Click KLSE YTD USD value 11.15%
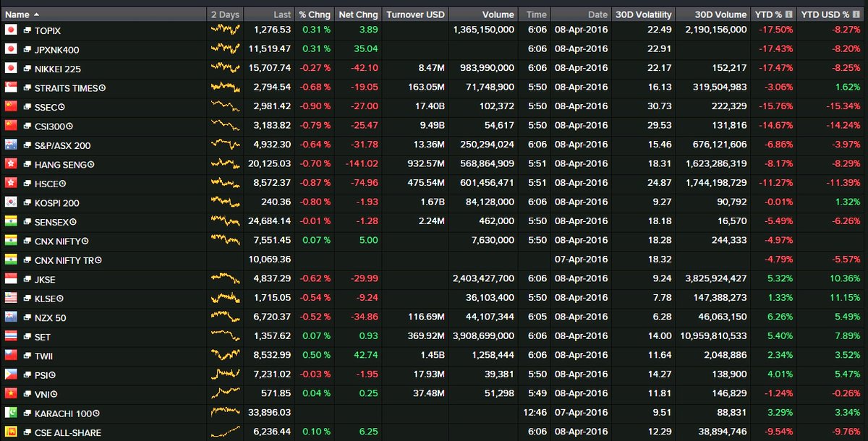This screenshot has width=868, height=441. 845,299
